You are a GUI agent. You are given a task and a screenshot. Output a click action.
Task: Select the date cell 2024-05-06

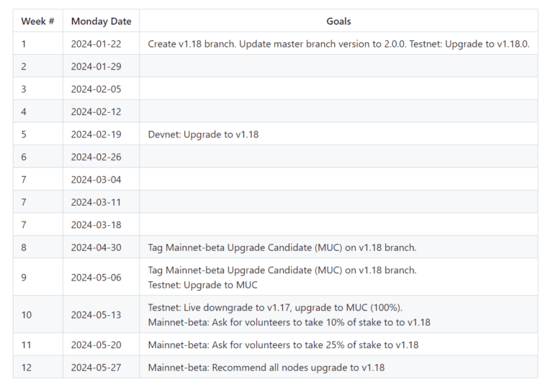(96, 278)
